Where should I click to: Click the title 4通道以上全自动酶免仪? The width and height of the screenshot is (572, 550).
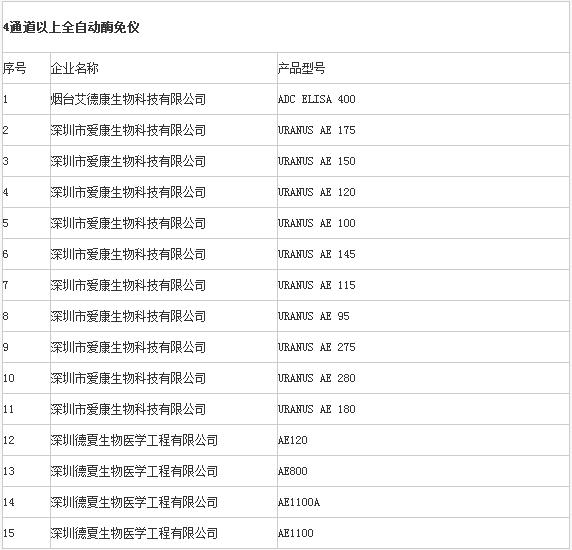pos(71,27)
